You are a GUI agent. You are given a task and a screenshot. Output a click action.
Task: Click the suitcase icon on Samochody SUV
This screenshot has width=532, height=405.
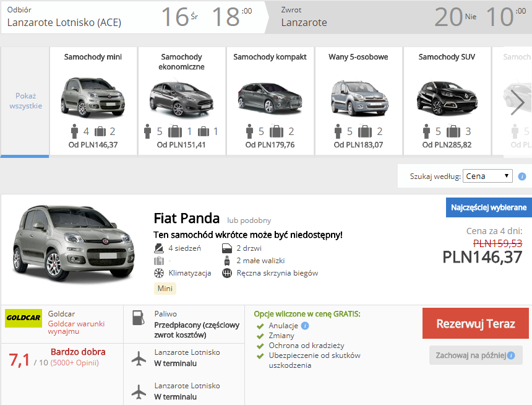(x=453, y=131)
